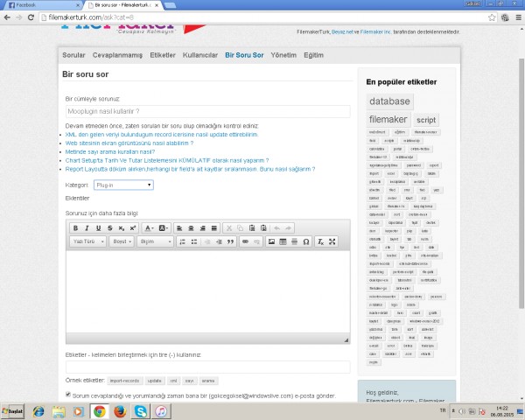Screen dimensions: 525x420
Task: Open the Chrome menu (three lines)
Action: (518, 17)
